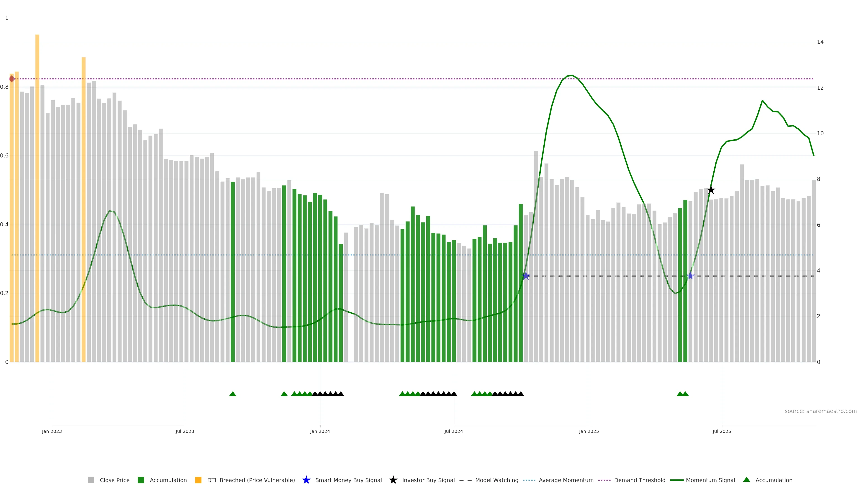The width and height of the screenshot is (868, 488).
Task: Click the sharemaestro.com source text
Action: [821, 411]
